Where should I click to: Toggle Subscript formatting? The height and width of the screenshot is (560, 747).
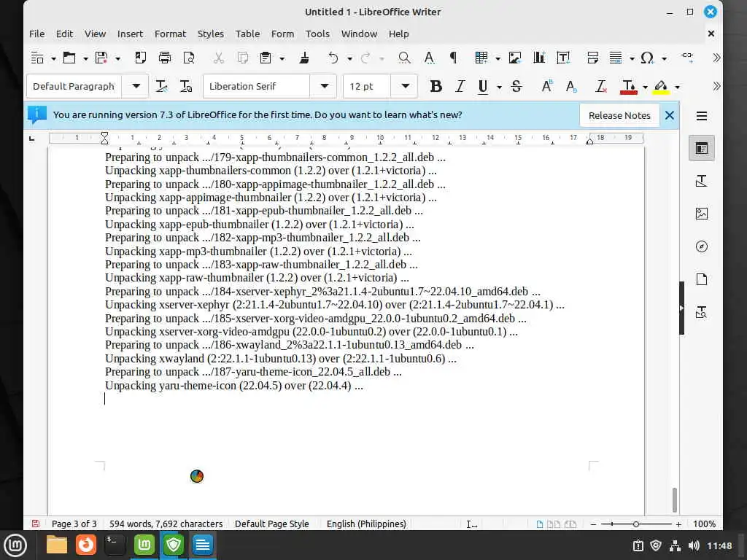(571, 86)
